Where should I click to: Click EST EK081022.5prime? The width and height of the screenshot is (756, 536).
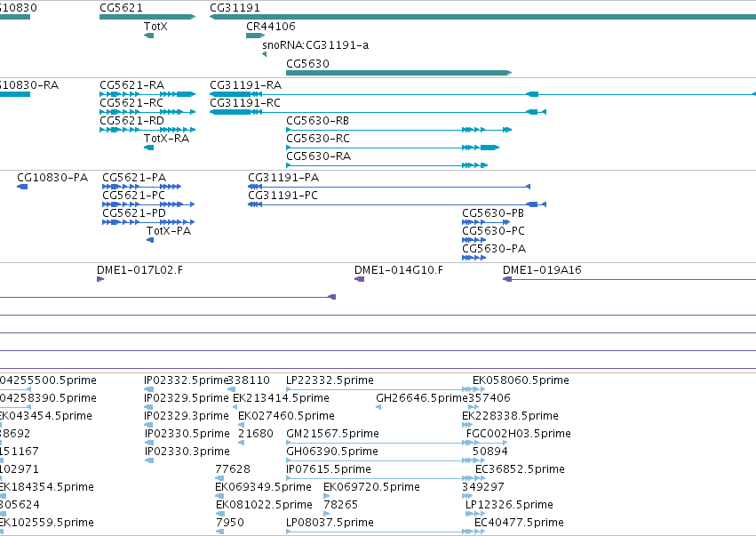tap(264, 505)
